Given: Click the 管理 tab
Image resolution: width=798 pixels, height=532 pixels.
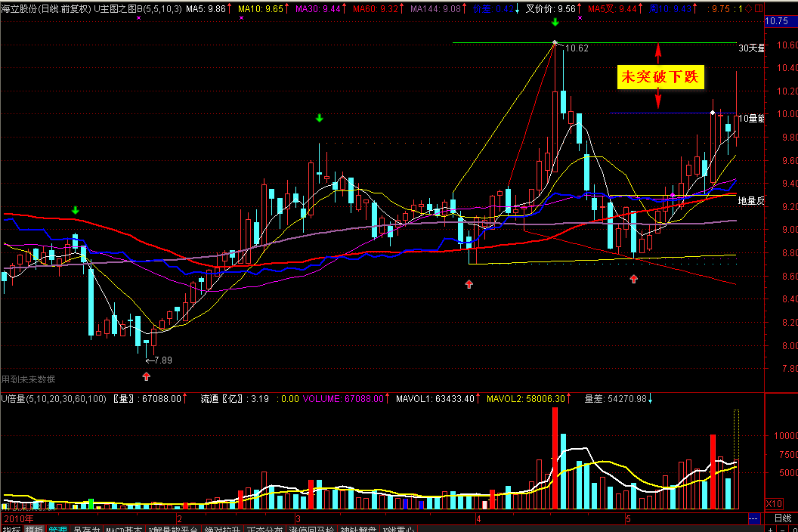Looking at the screenshot, I should (x=57, y=530).
